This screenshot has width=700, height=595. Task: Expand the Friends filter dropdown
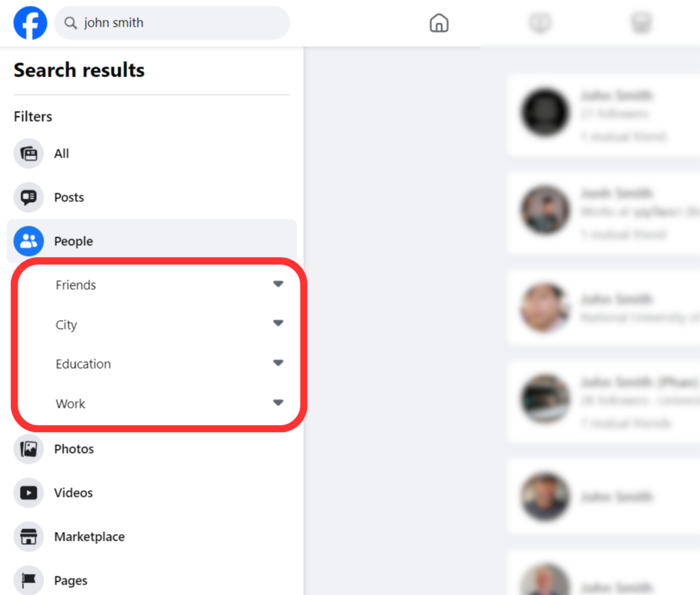coord(279,284)
